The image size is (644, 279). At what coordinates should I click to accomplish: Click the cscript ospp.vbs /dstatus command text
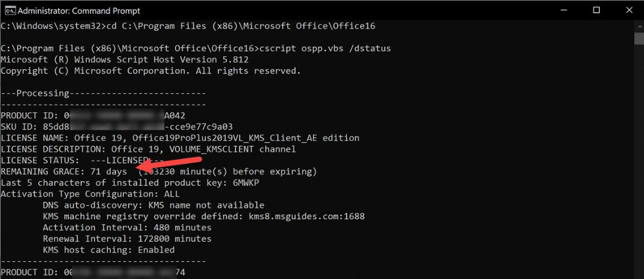(x=323, y=49)
